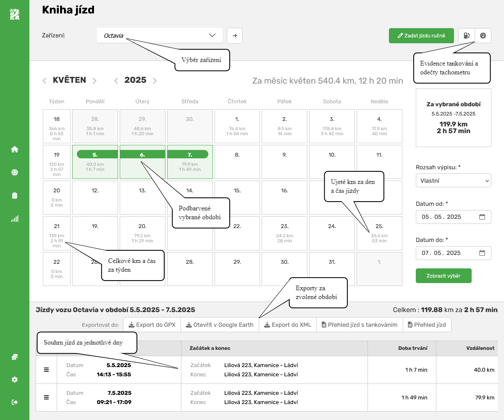Image resolution: width=504 pixels, height=420 pixels.
Task: Open the globe map icon in sidebar
Action: point(15,173)
